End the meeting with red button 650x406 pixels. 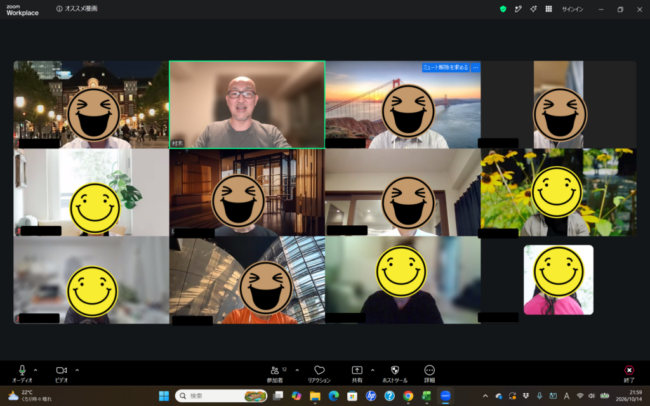tap(629, 374)
